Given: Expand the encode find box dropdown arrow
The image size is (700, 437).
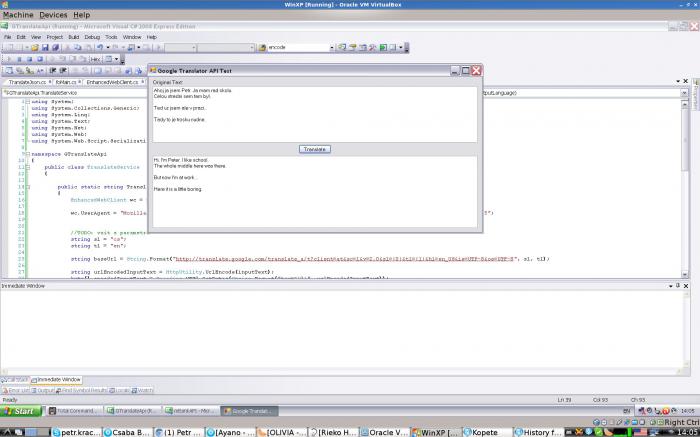Looking at the screenshot, I should click(332, 47).
